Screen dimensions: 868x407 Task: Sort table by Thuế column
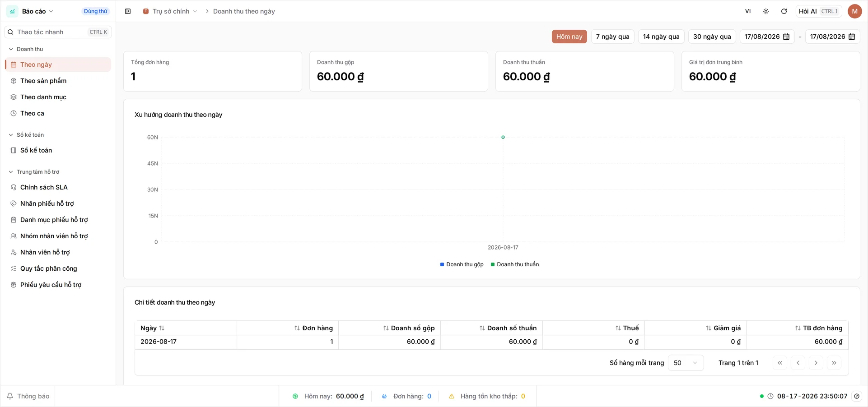pos(627,328)
